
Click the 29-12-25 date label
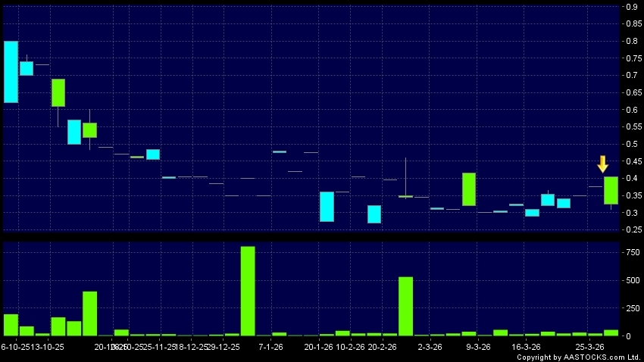tap(224, 346)
